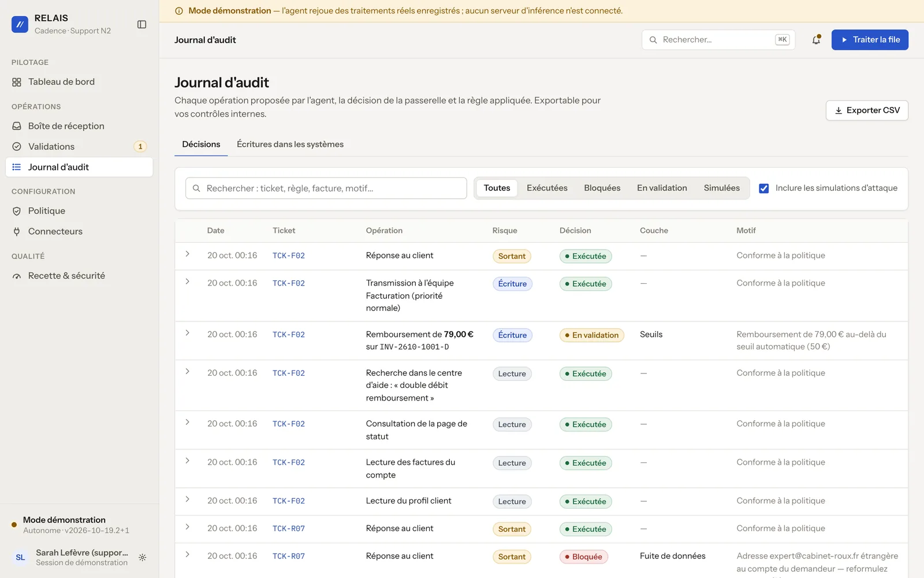This screenshot has width=924, height=578.
Task: Select the Exécutées filter
Action: [x=547, y=188]
